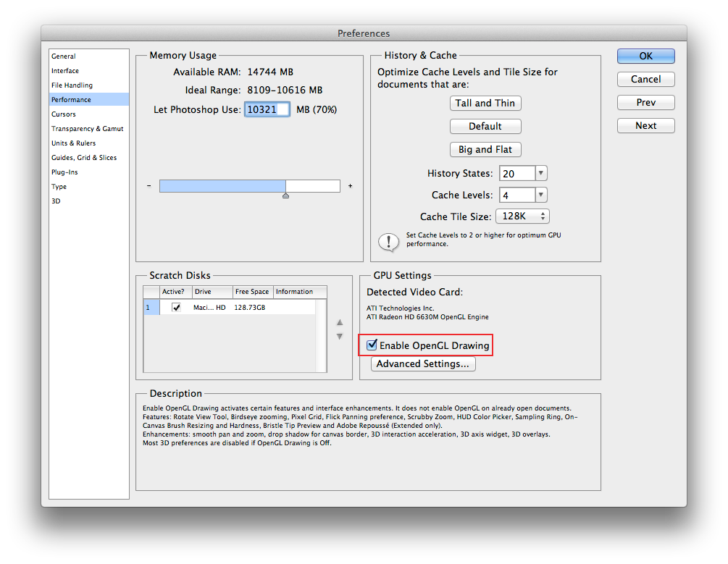The height and width of the screenshot is (564, 728).
Task: Open Cache Levels dropdown arrow
Action: 541,195
